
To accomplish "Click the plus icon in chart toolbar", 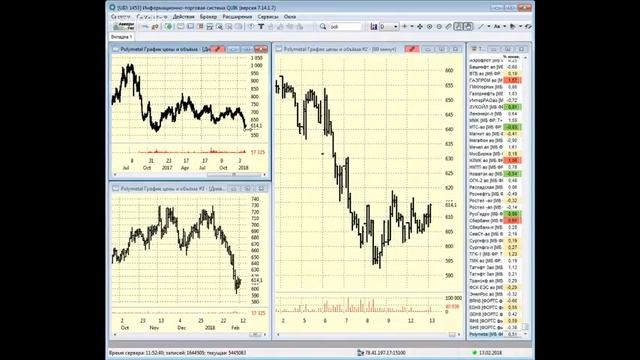I will 404,27.
